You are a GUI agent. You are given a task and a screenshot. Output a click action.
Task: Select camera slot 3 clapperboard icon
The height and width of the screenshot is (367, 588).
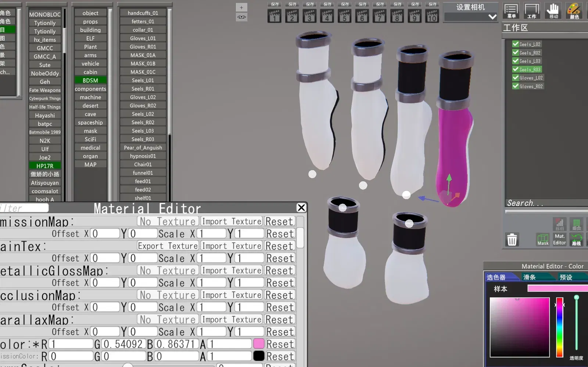(x=309, y=16)
